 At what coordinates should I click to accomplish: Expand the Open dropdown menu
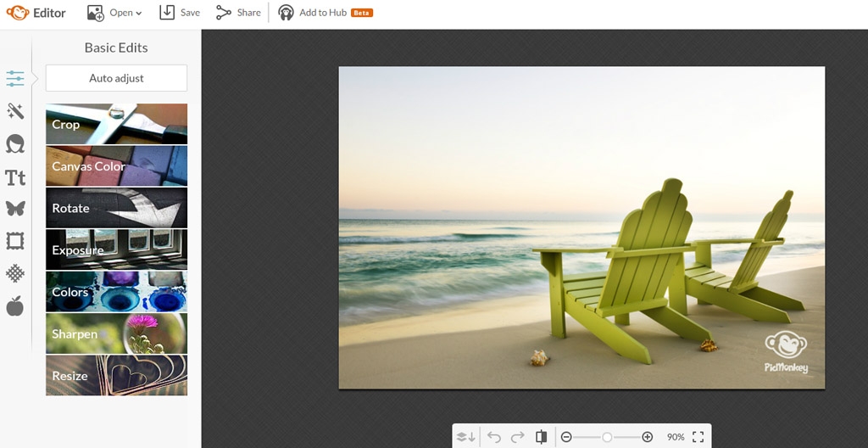tap(114, 13)
